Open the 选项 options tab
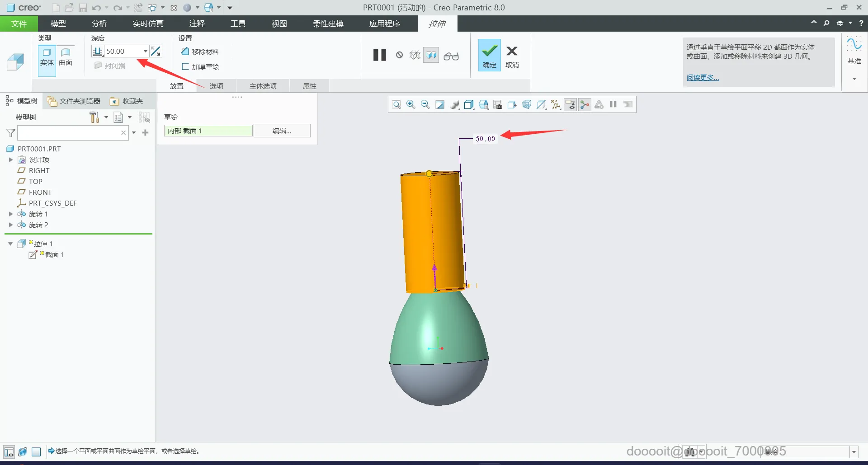The image size is (868, 465). (217, 86)
